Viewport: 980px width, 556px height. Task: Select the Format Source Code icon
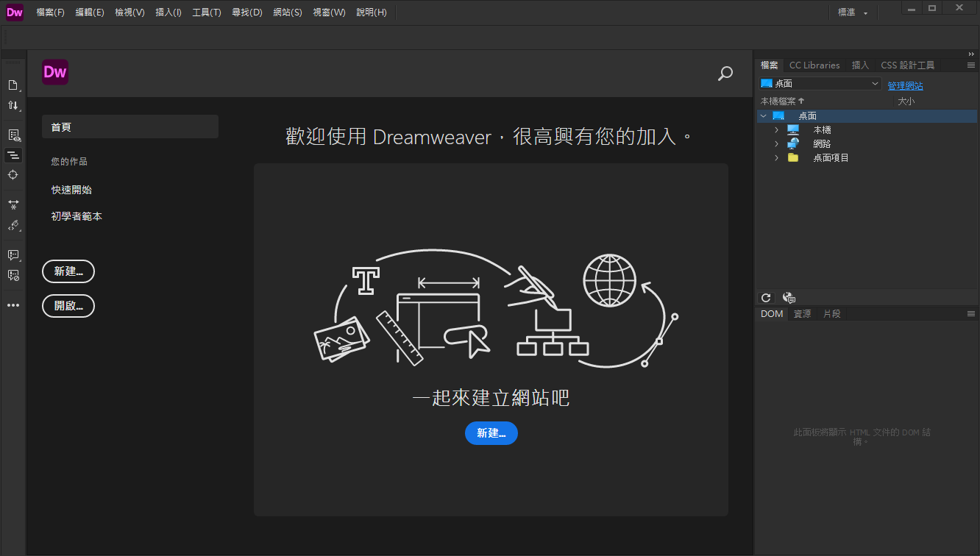click(x=13, y=225)
